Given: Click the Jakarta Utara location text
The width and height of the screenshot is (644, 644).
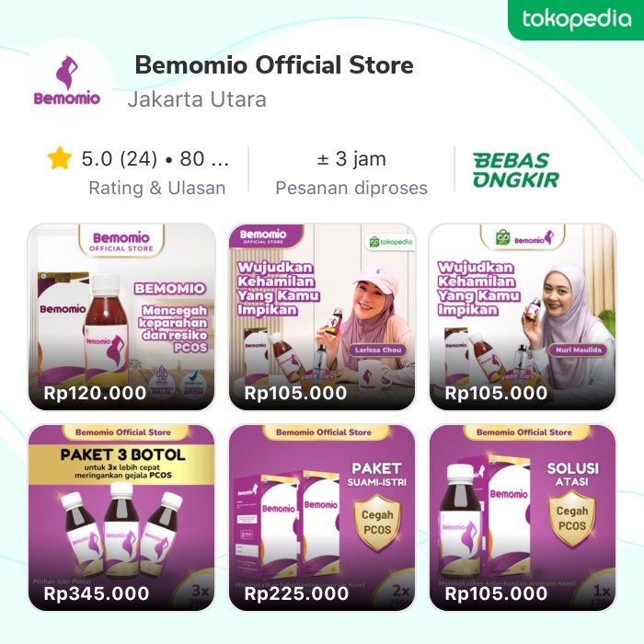Looking at the screenshot, I should pyautogui.click(x=197, y=99).
